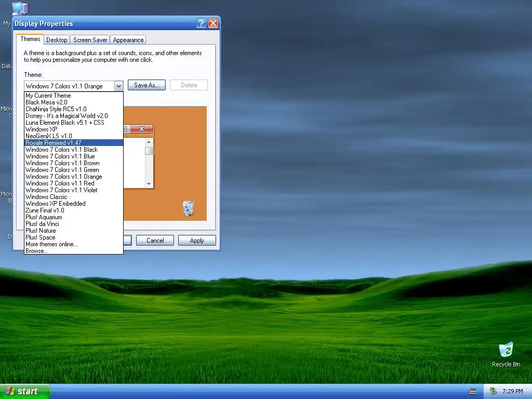This screenshot has width=532, height=399.
Task: Choose Windows 7 Colors v1.1 Orange in list
Action: (74, 177)
